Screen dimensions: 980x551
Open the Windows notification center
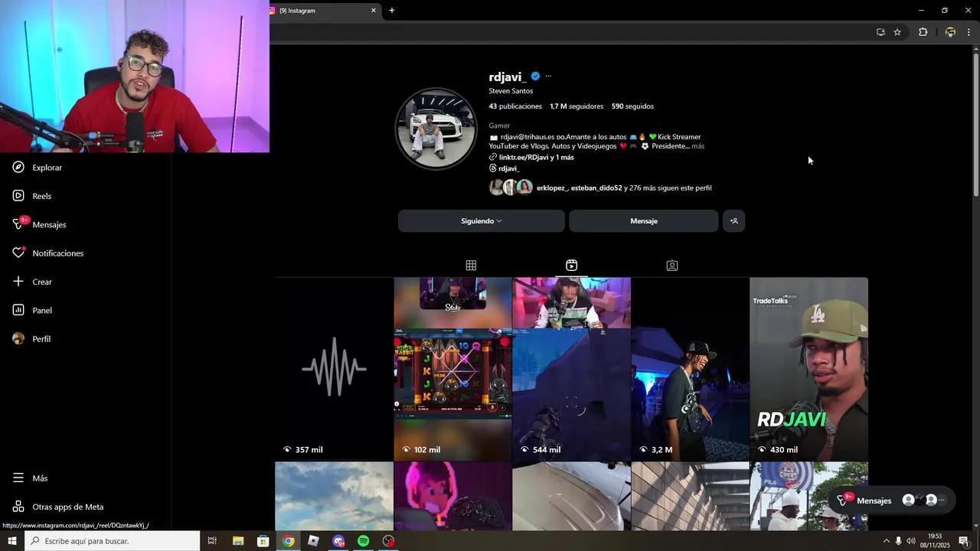click(964, 541)
